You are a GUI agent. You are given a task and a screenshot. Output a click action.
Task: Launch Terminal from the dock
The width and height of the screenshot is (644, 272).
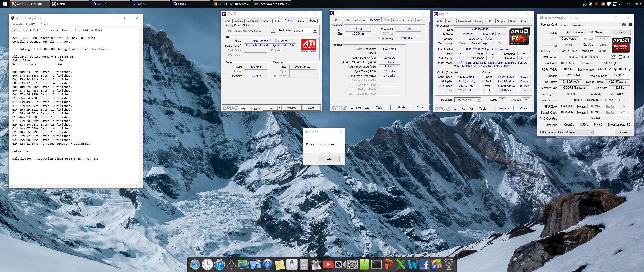(376, 265)
